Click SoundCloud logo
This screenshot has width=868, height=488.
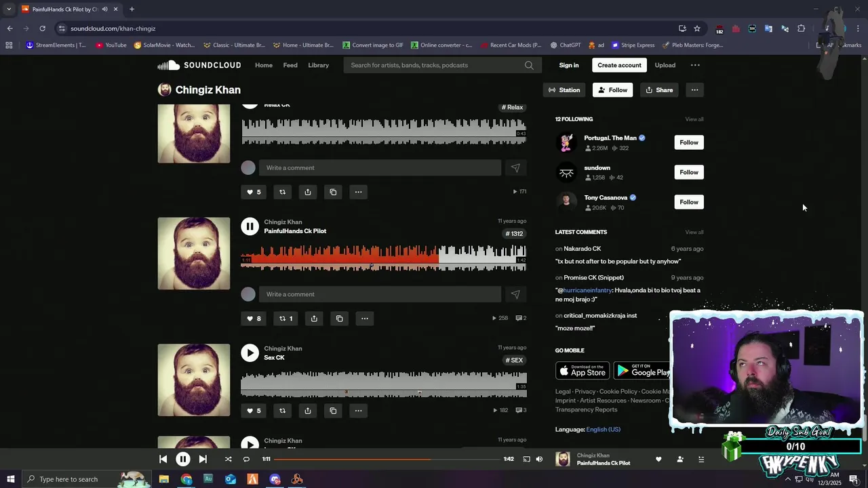[x=199, y=65]
